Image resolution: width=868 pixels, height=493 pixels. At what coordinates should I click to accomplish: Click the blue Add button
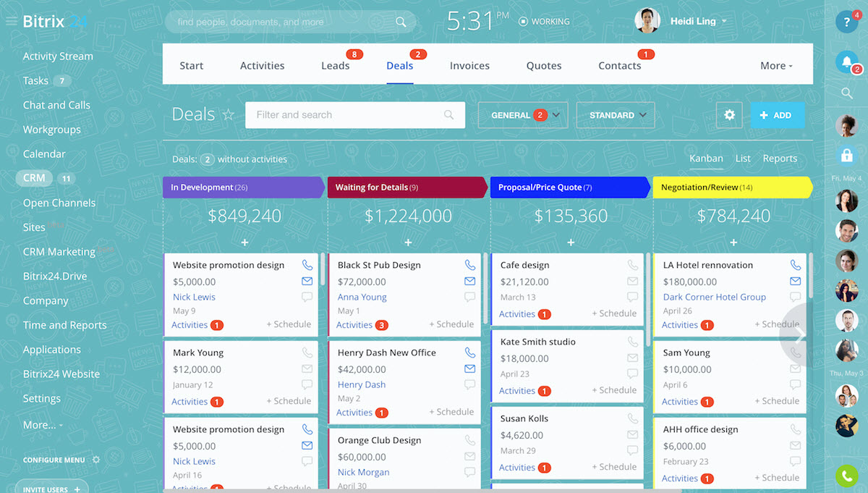(777, 115)
